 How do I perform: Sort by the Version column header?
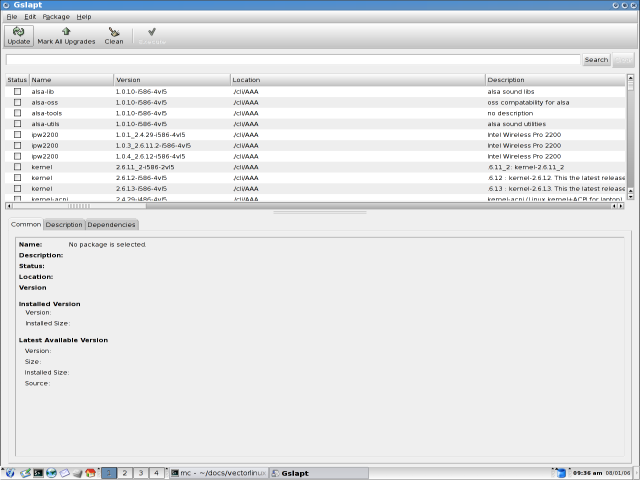pyautogui.click(x=170, y=79)
